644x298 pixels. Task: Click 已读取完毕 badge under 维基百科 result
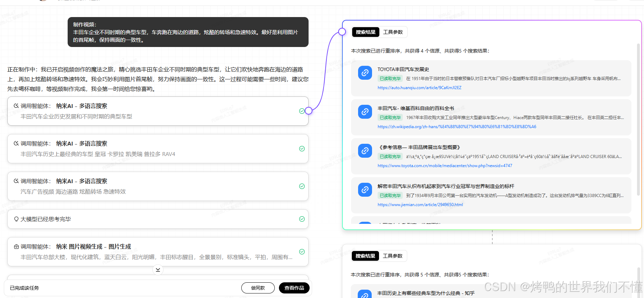(390, 118)
